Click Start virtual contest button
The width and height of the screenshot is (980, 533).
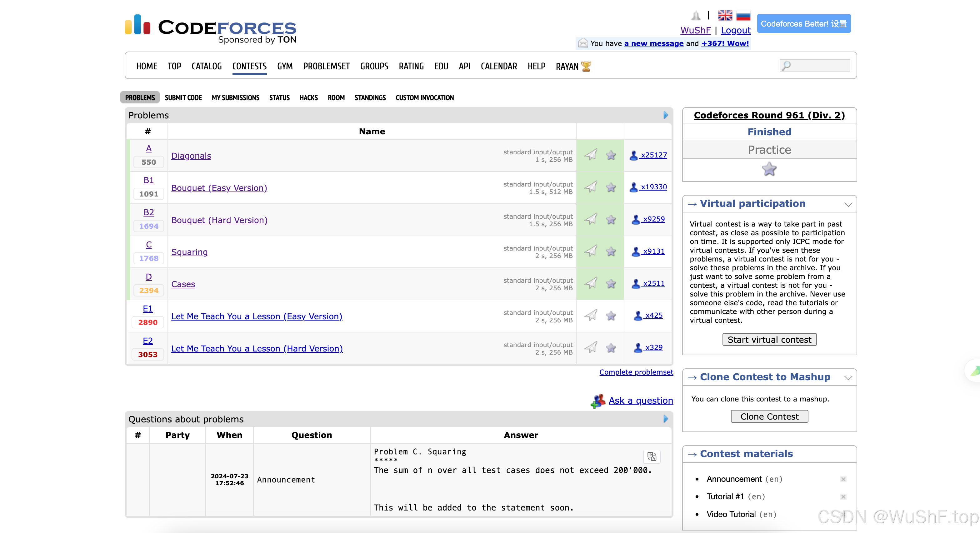(769, 339)
